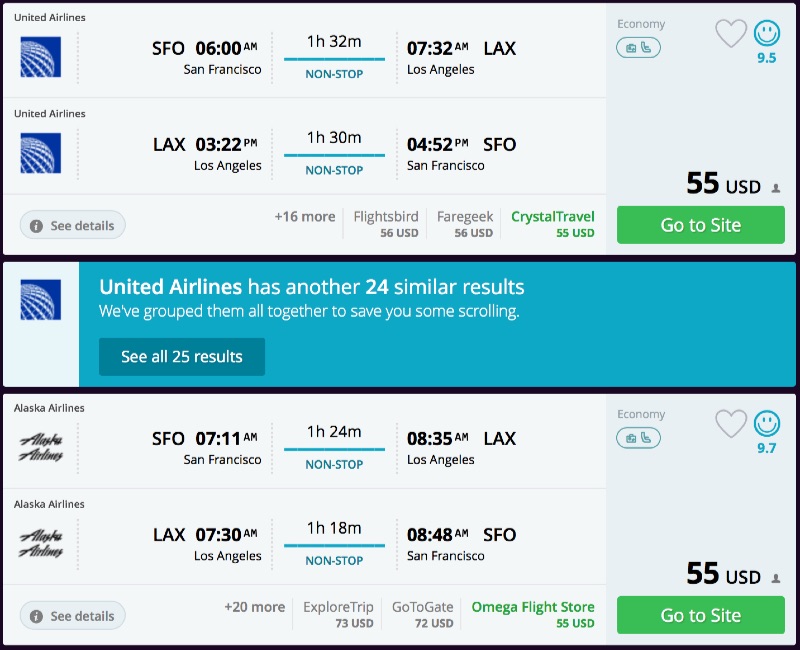Pick the GoToGate 72 USD offer

coord(422,614)
